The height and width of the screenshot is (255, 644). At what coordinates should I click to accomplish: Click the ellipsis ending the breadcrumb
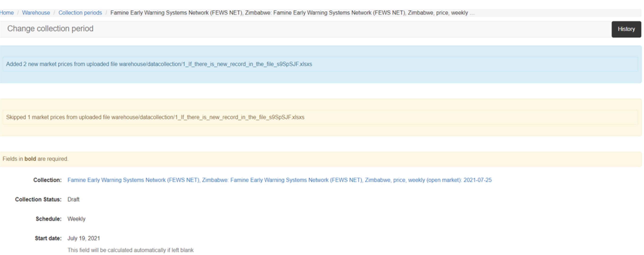point(472,13)
